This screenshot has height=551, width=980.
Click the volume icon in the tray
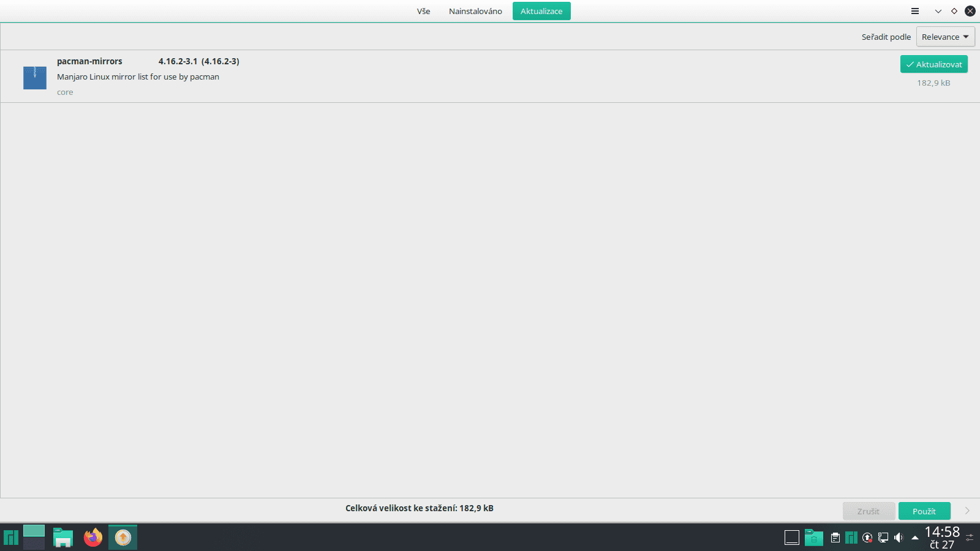click(899, 538)
